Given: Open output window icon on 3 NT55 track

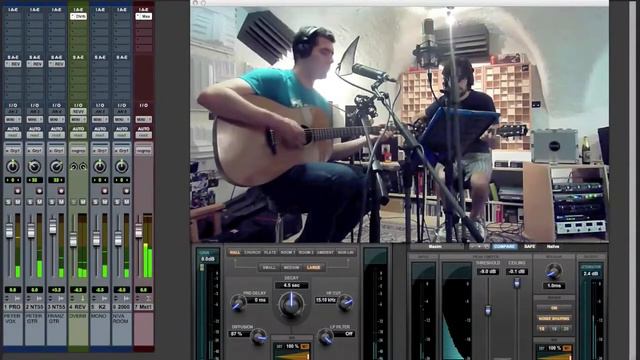Looking at the screenshot, I should click(61, 299).
